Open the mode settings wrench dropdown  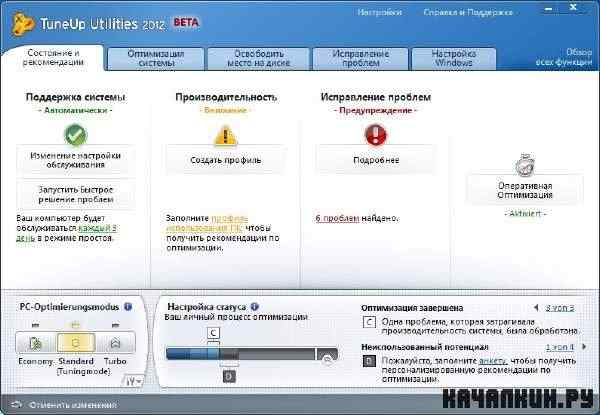pos(134,381)
